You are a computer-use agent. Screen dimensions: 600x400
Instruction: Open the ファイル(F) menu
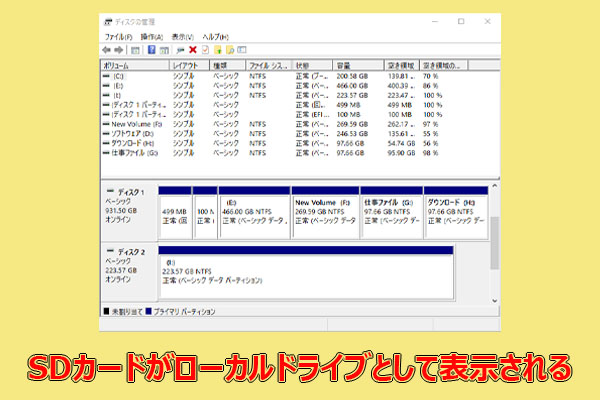(118, 37)
